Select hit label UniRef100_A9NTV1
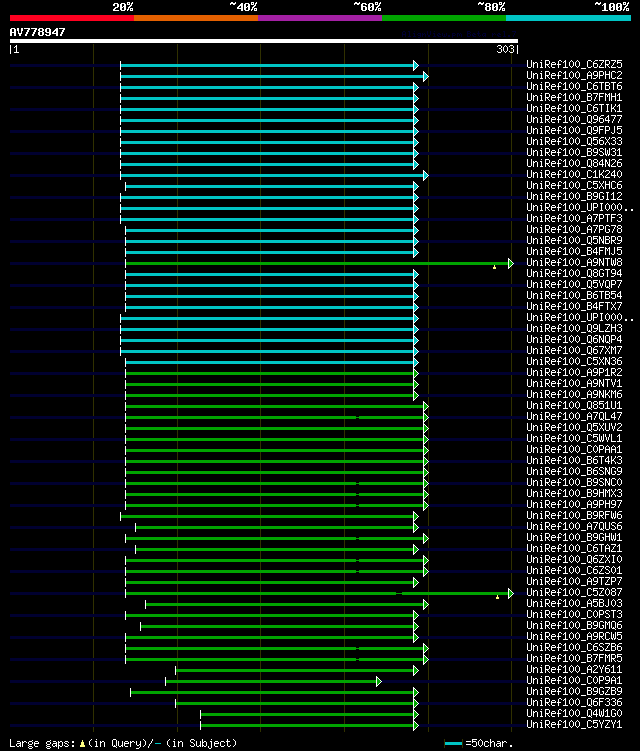640x751 pixels. tap(574, 384)
